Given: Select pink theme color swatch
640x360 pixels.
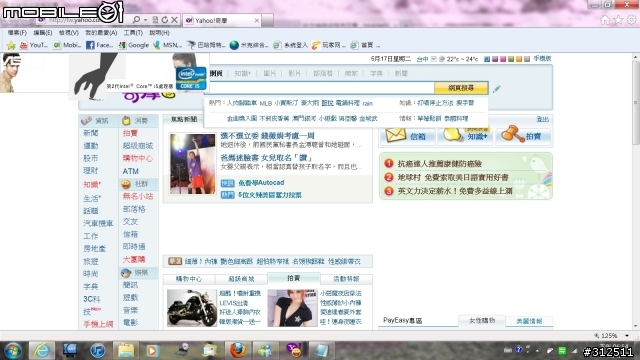Looking at the screenshot, I should [503, 59].
